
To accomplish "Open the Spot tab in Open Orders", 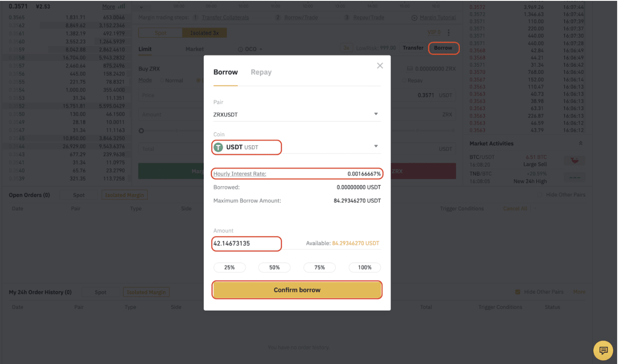I will [x=79, y=195].
